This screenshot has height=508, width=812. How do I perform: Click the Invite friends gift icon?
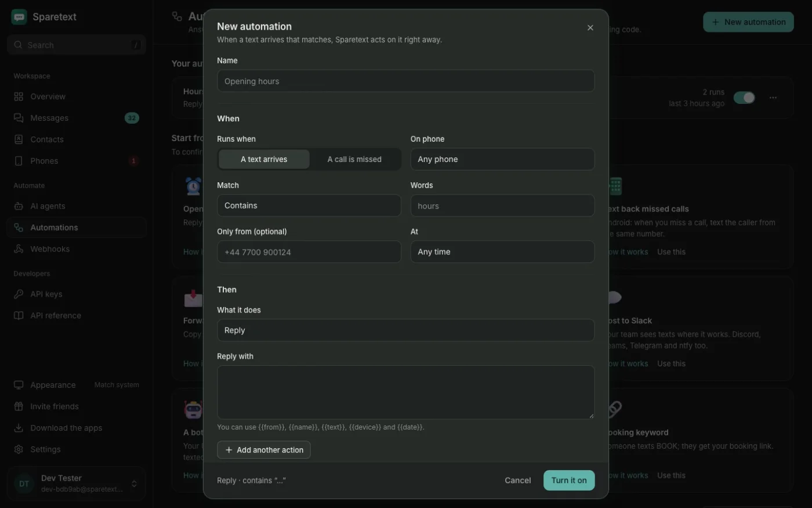click(19, 406)
